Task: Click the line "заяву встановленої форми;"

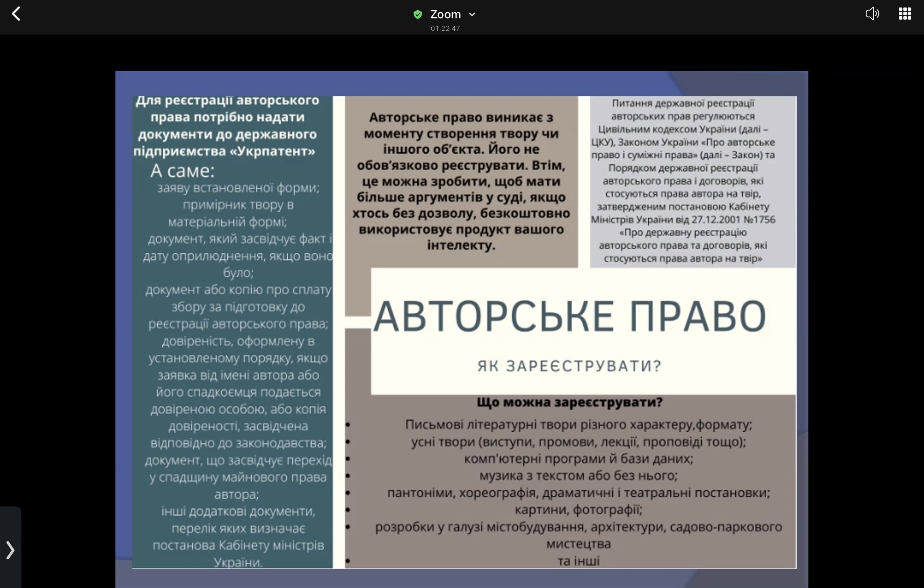Action: coord(238,188)
